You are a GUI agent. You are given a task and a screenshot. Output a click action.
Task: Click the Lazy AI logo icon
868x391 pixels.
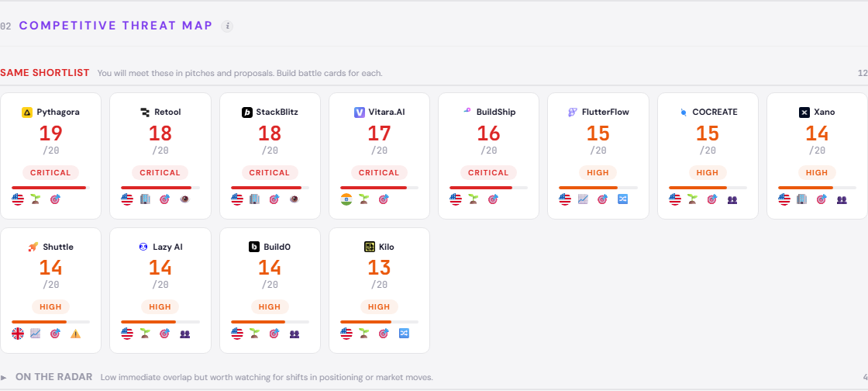tap(143, 247)
